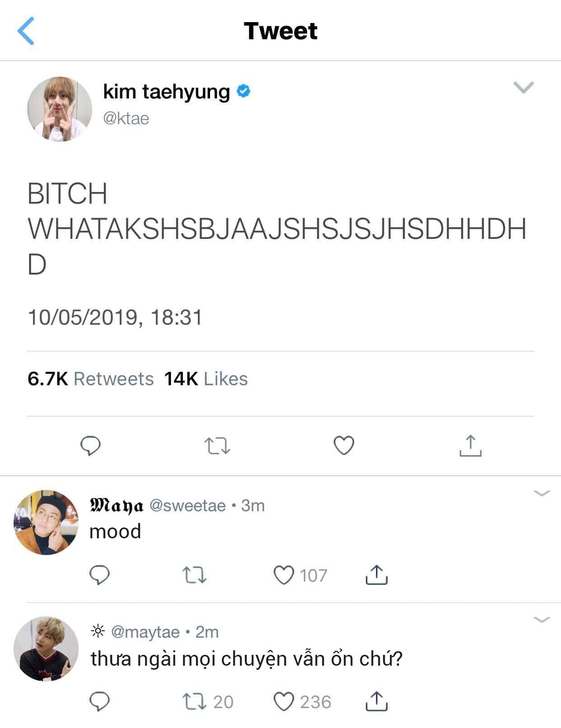Open main tweet options chevron

coord(524,87)
